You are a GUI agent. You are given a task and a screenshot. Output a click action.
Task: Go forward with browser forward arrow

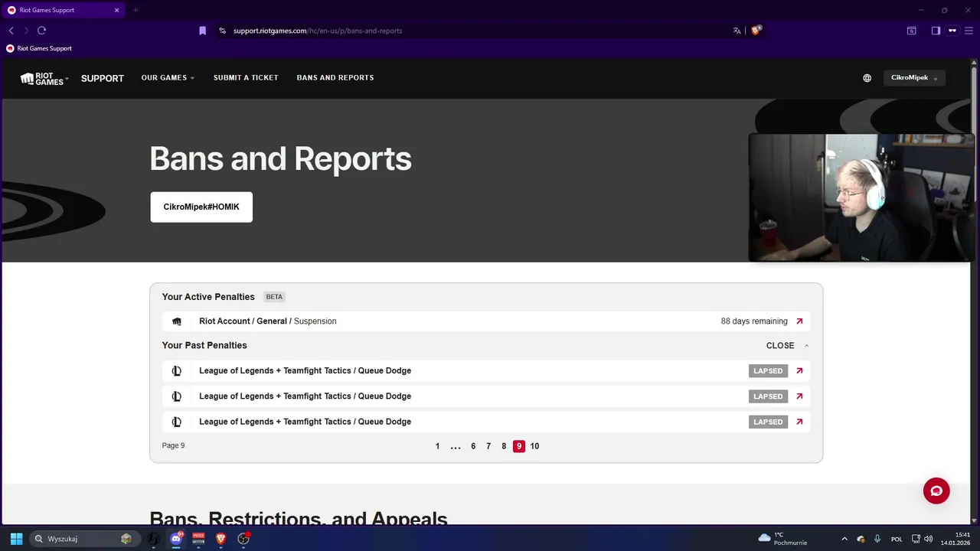[x=26, y=31]
